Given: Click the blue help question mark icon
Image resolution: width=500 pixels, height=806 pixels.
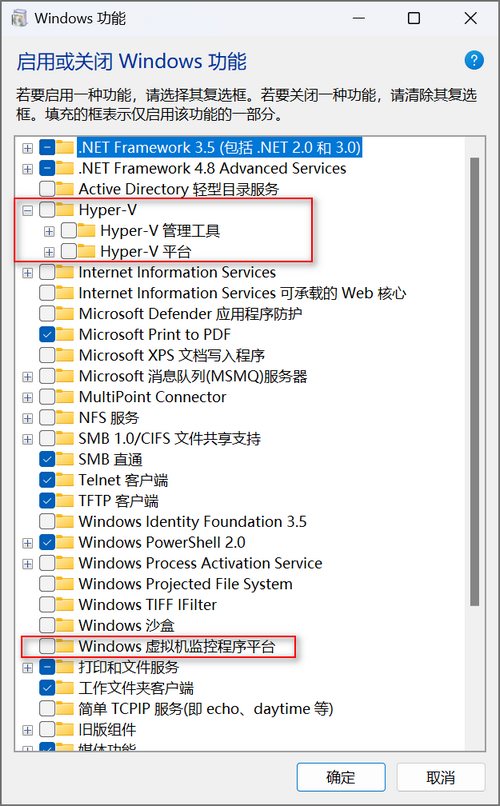Looking at the screenshot, I should (x=474, y=60).
